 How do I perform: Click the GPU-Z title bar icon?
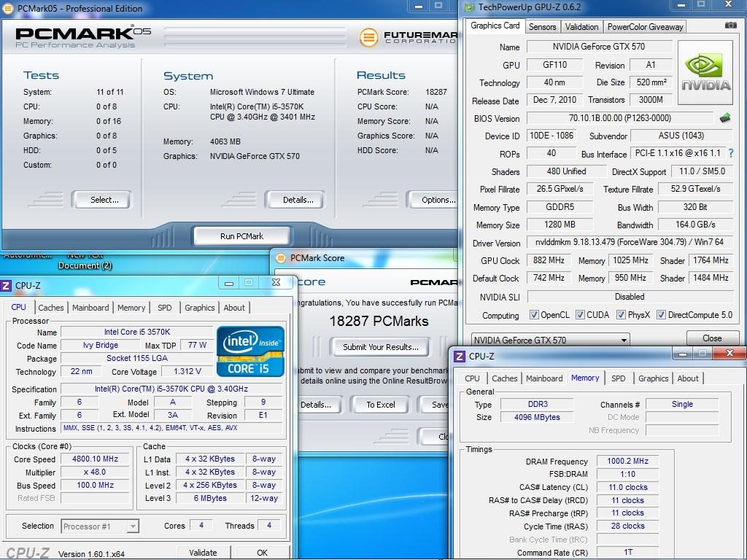pyautogui.click(x=471, y=7)
